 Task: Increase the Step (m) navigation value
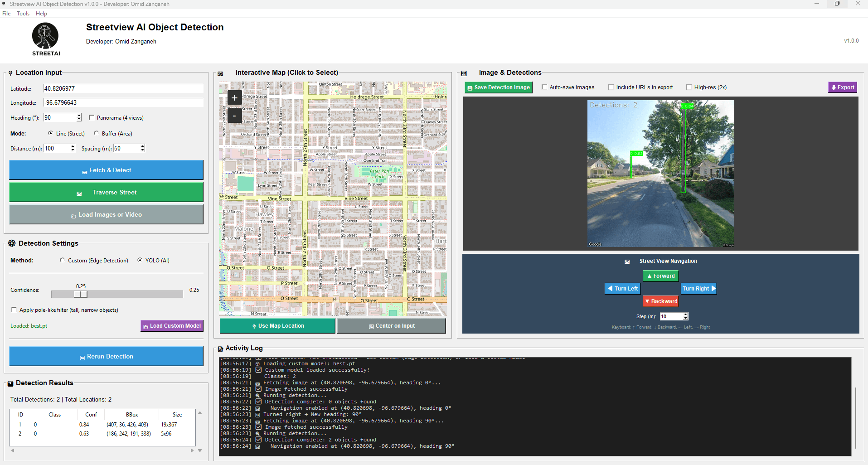pos(685,314)
